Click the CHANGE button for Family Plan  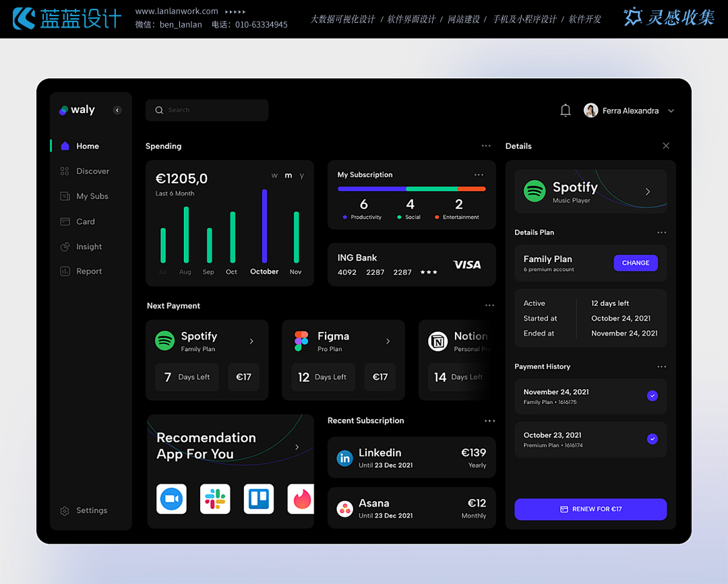[x=635, y=263]
